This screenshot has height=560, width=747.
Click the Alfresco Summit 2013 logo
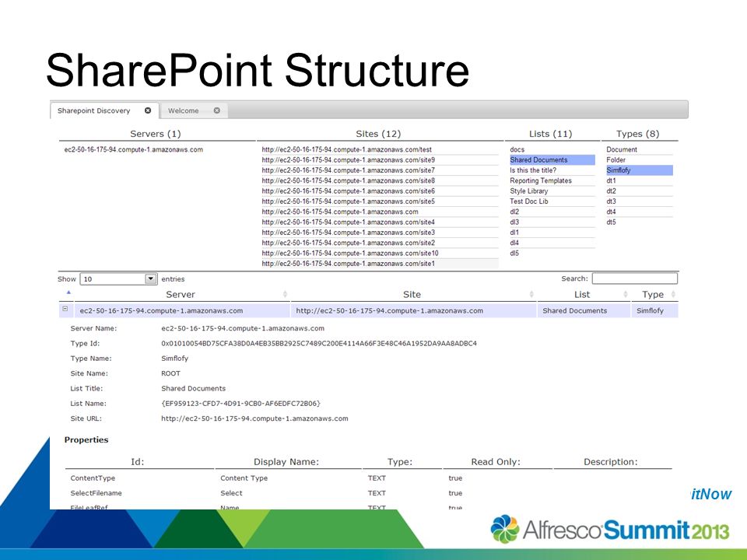point(610,529)
